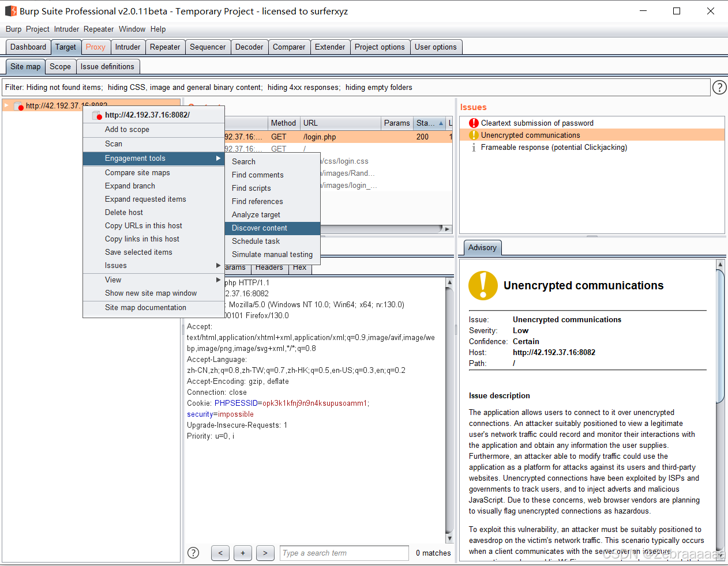Open the Project menu
Screen dimensions: 728x566
tap(37, 29)
